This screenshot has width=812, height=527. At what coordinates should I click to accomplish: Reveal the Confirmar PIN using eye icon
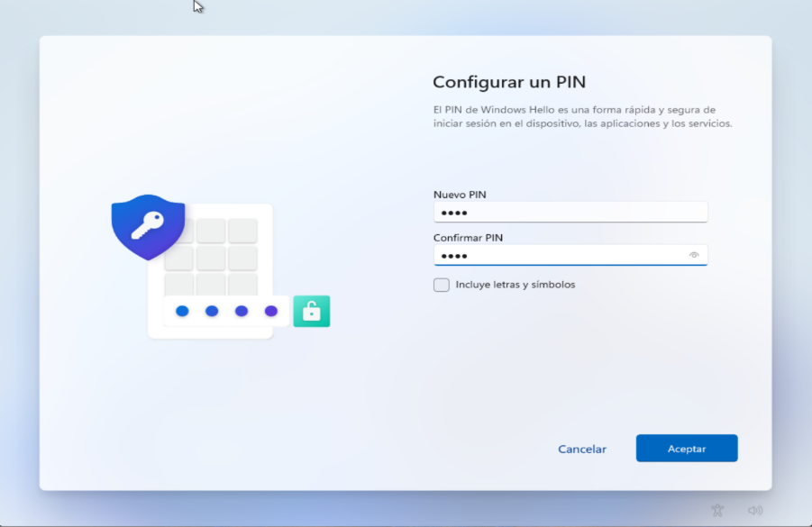click(x=694, y=255)
